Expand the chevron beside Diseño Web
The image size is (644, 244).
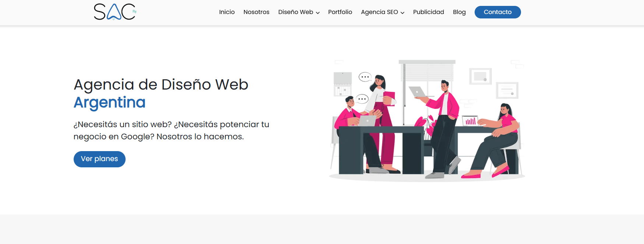[x=318, y=13]
